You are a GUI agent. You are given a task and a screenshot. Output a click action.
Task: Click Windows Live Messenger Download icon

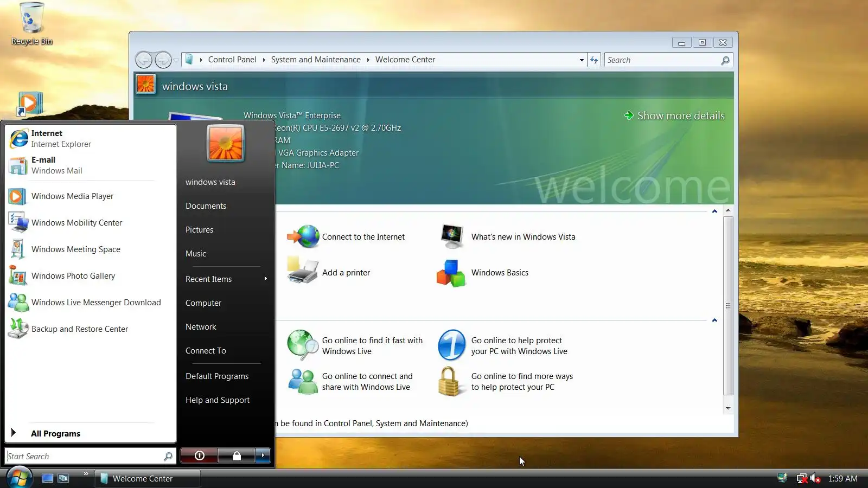[x=18, y=303]
